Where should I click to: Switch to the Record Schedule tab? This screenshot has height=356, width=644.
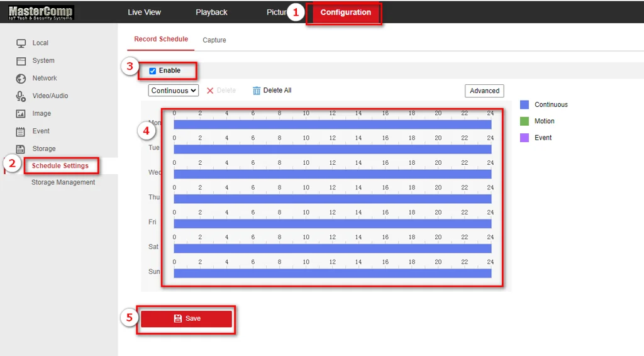(161, 39)
